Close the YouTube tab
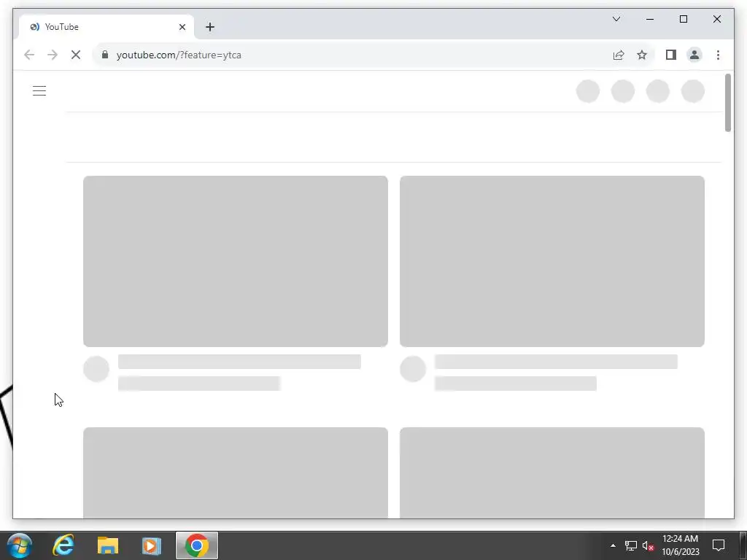Viewport: 747px width, 560px height. pyautogui.click(x=182, y=27)
